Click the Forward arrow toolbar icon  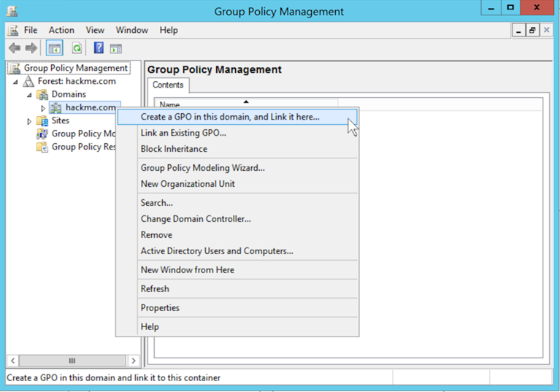pos(31,48)
